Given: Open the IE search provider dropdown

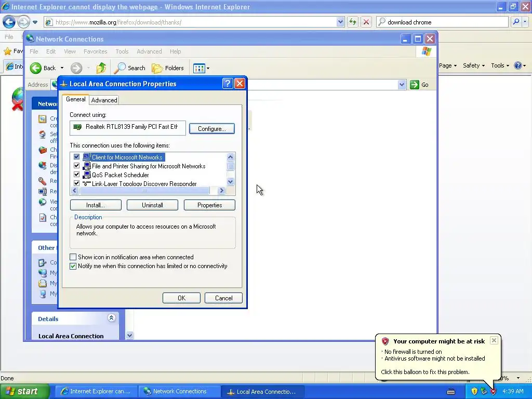Looking at the screenshot, I should point(525,22).
